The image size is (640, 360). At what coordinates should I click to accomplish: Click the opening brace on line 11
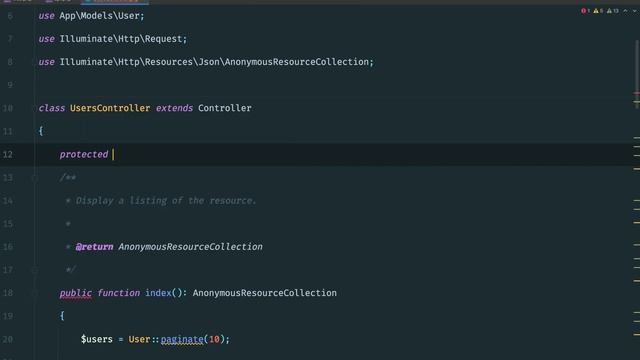tap(41, 131)
